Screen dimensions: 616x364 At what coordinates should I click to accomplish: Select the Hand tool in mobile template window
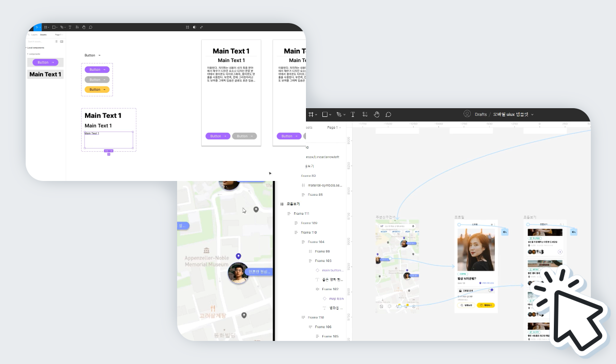pos(377,114)
